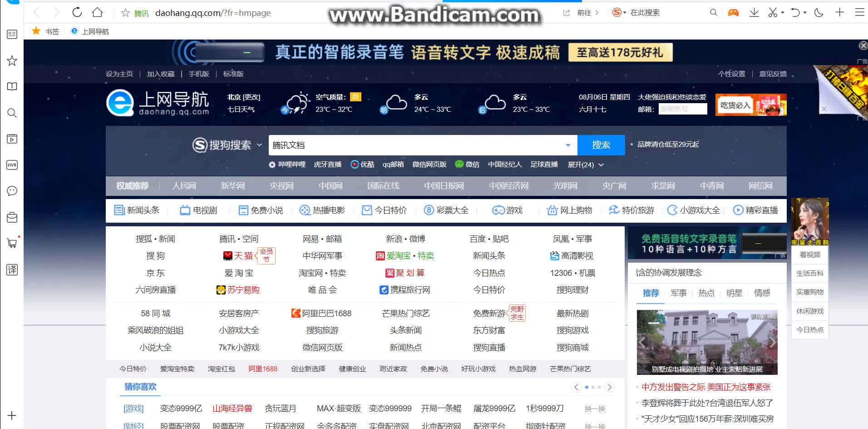This screenshot has width=868, height=429.
Task: Open sidebar video player icon
Action: pyautogui.click(x=12, y=139)
